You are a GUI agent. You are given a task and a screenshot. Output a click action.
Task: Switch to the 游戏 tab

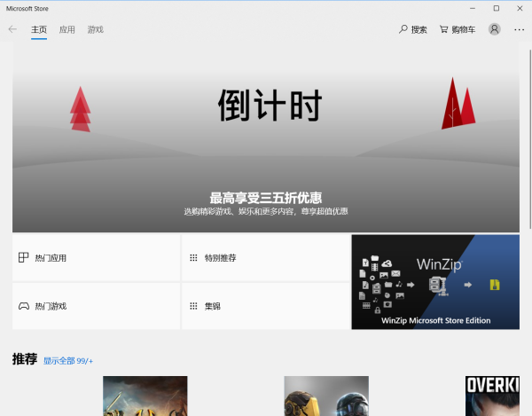(96, 30)
